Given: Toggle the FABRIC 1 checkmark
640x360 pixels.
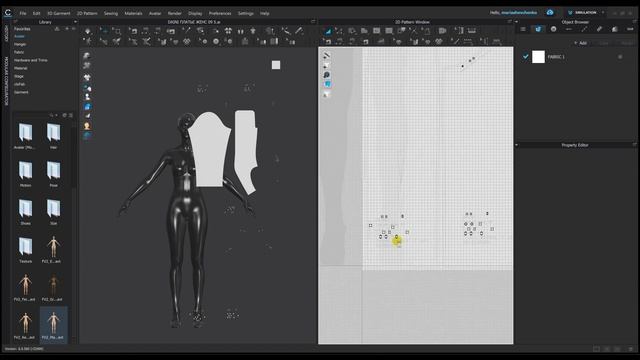Looking at the screenshot, I should (525, 57).
